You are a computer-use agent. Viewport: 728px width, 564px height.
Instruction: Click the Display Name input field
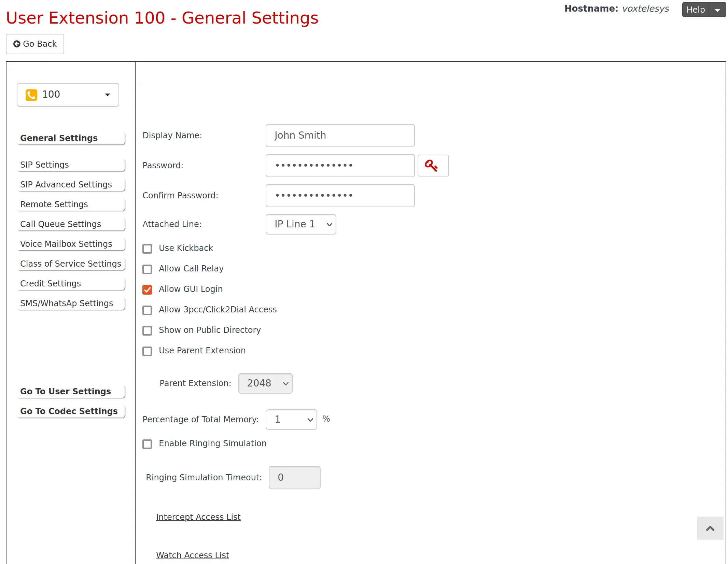click(x=340, y=135)
